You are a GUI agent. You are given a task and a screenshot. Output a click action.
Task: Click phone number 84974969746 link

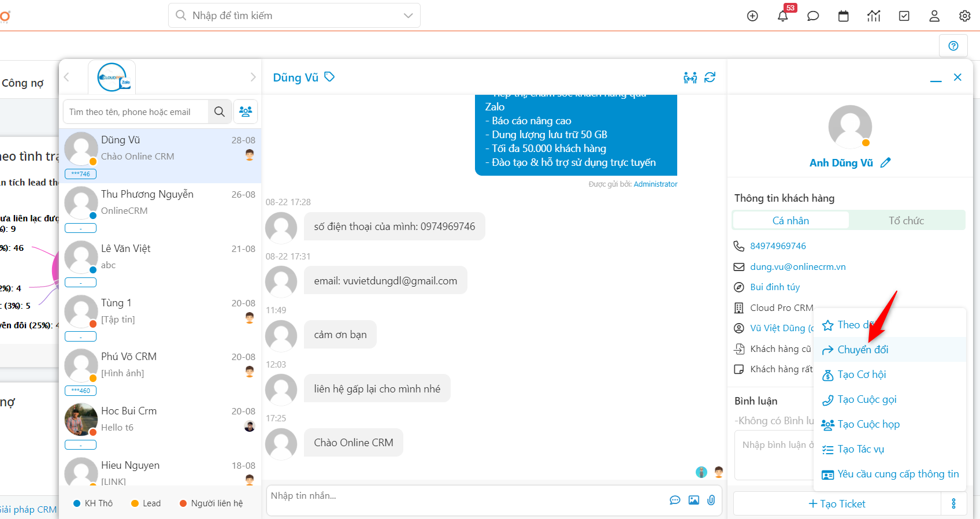click(778, 246)
